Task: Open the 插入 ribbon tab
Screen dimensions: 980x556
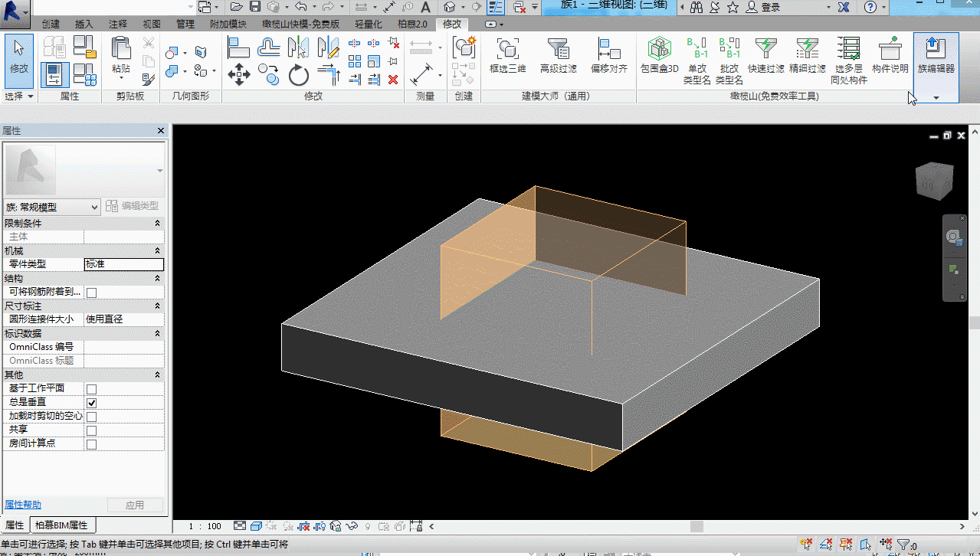Action: pyautogui.click(x=84, y=24)
